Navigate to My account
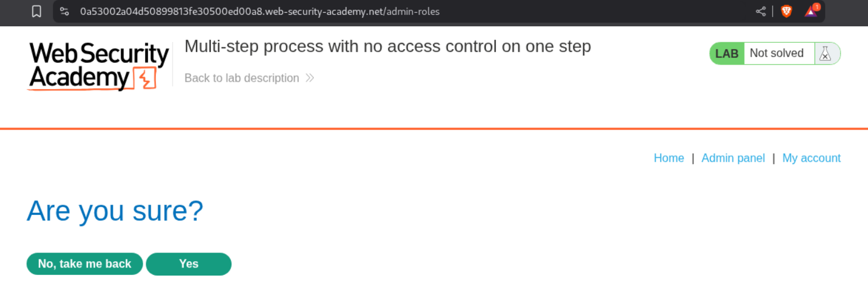 coord(811,158)
